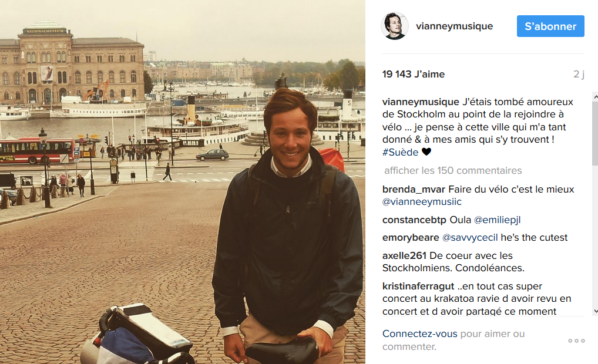Open the #Suède hashtag link
The width and height of the screenshot is (598, 364).
(400, 152)
